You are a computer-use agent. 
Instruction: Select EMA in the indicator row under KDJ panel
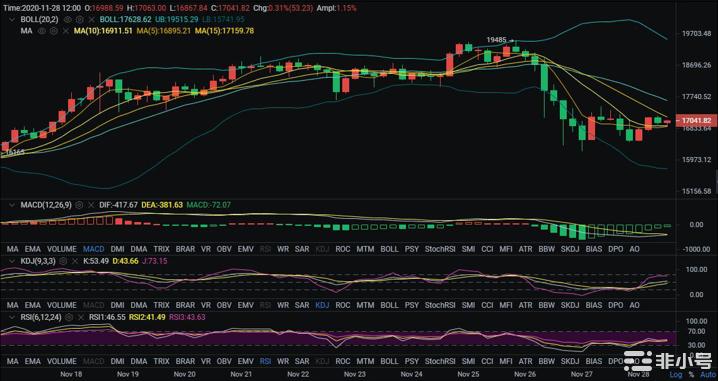point(33,305)
